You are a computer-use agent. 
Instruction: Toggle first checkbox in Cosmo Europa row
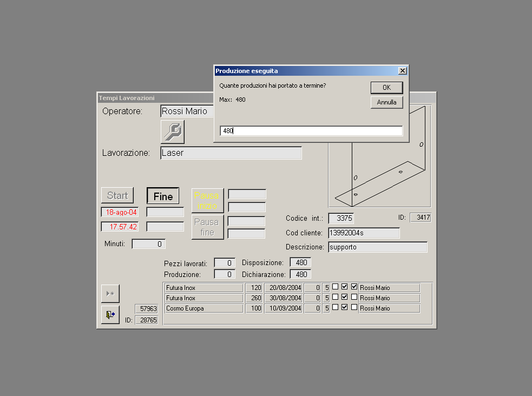coord(335,307)
